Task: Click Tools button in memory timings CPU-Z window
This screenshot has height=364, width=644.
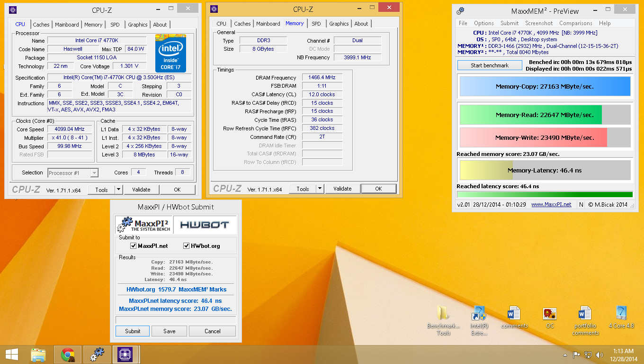Action: (x=303, y=189)
